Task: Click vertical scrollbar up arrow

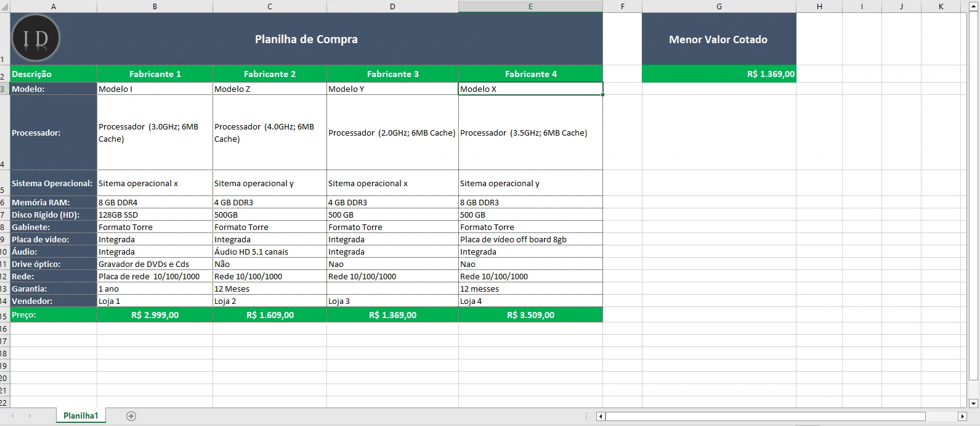Action: click(974, 6)
